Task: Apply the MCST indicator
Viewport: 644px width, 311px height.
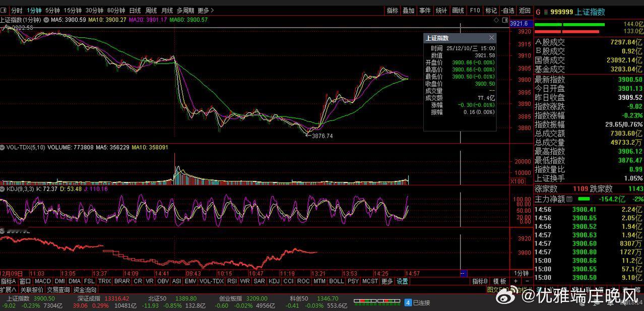Action: click(x=370, y=281)
